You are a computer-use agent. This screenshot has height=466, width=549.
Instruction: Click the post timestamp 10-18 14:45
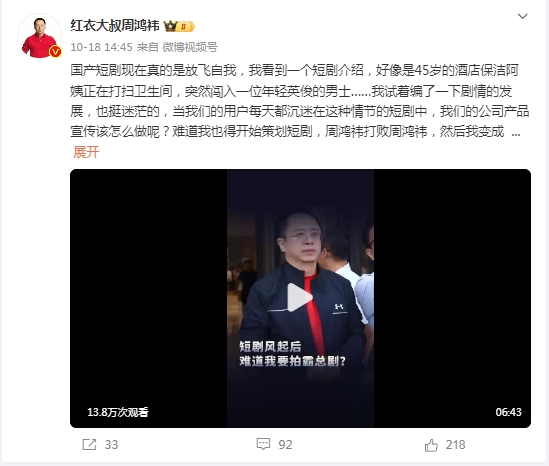pyautogui.click(x=102, y=47)
